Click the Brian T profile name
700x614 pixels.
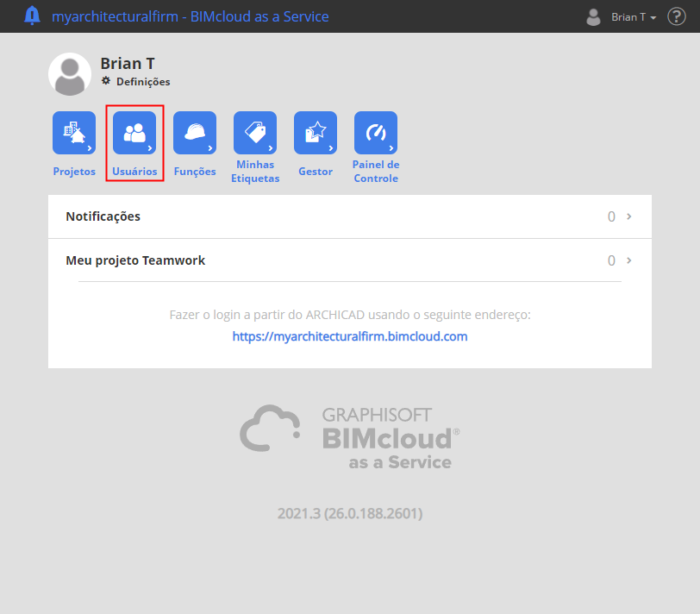(128, 63)
